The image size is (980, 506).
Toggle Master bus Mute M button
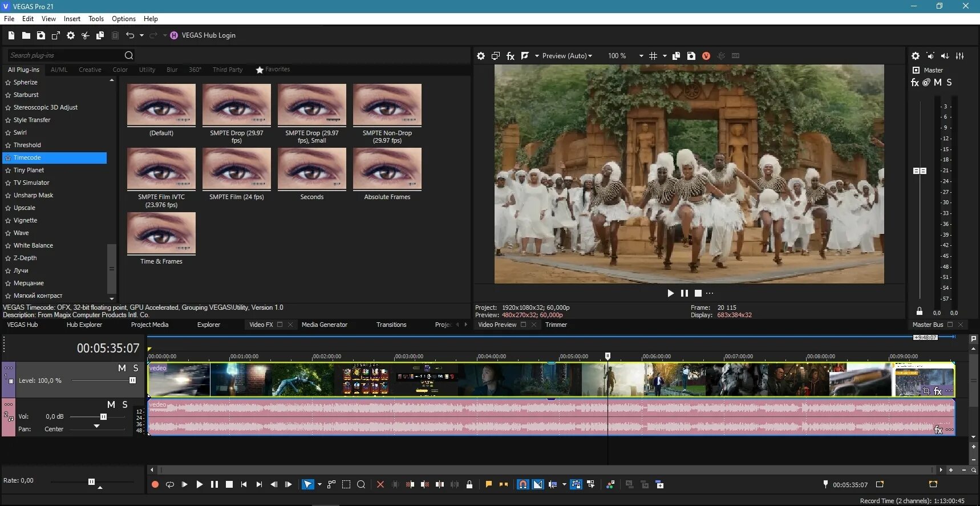tap(938, 83)
